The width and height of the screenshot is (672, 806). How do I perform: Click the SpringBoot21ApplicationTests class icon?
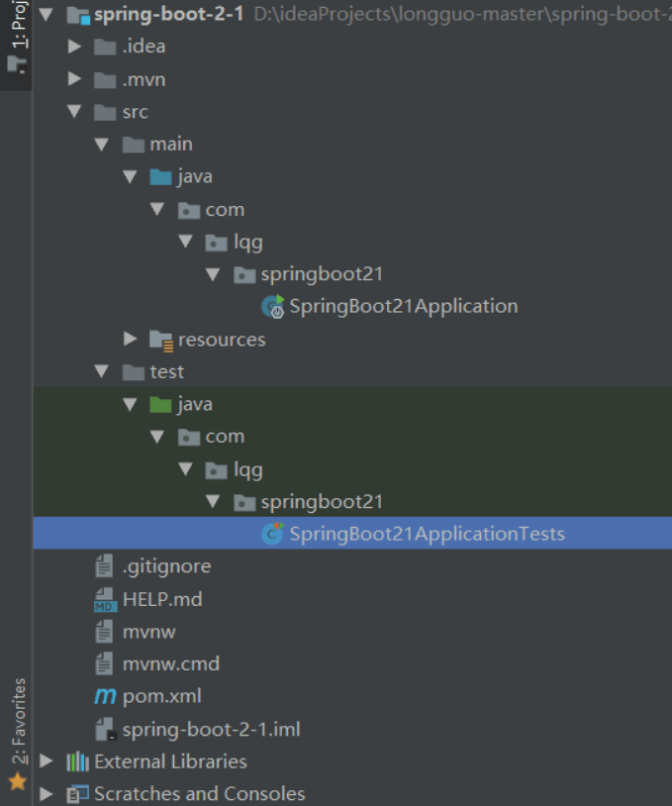(x=272, y=533)
